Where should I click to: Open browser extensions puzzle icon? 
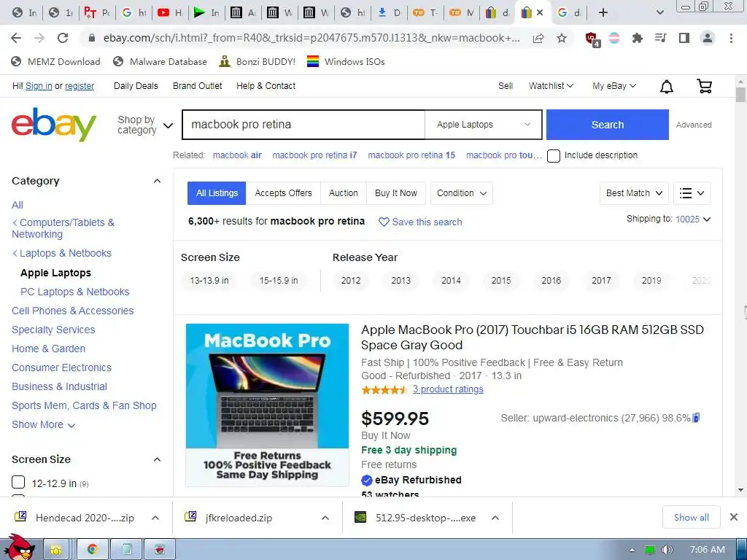coord(637,38)
